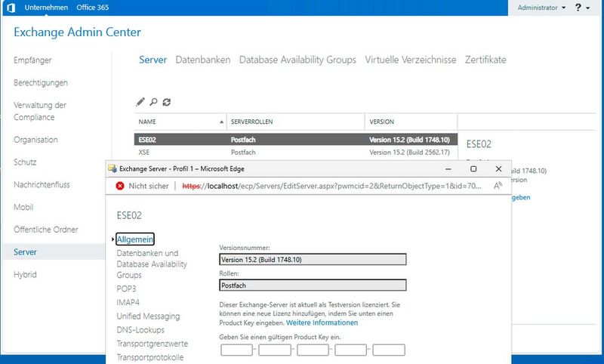Open Hybrid in left navigation
Screen dimensions: 604x364
click(25, 274)
